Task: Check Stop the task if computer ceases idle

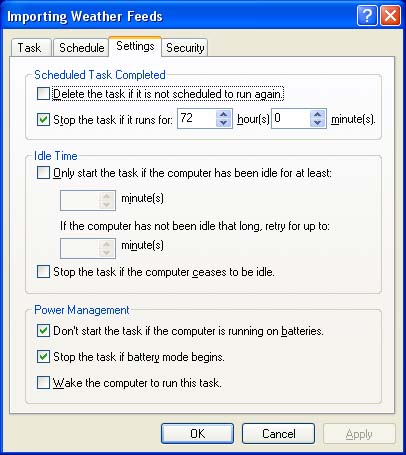Action: pyautogui.click(x=43, y=272)
